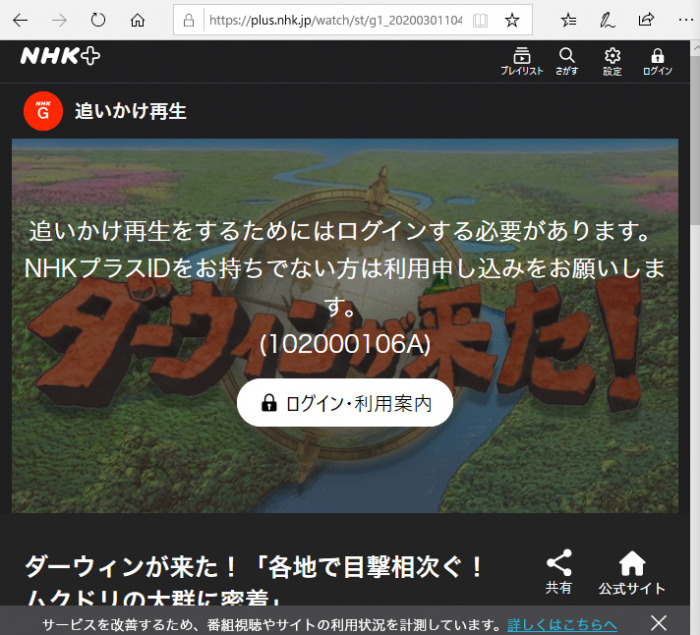Click the browser forward arrow
This screenshot has height=635, width=700.
pos(59,20)
